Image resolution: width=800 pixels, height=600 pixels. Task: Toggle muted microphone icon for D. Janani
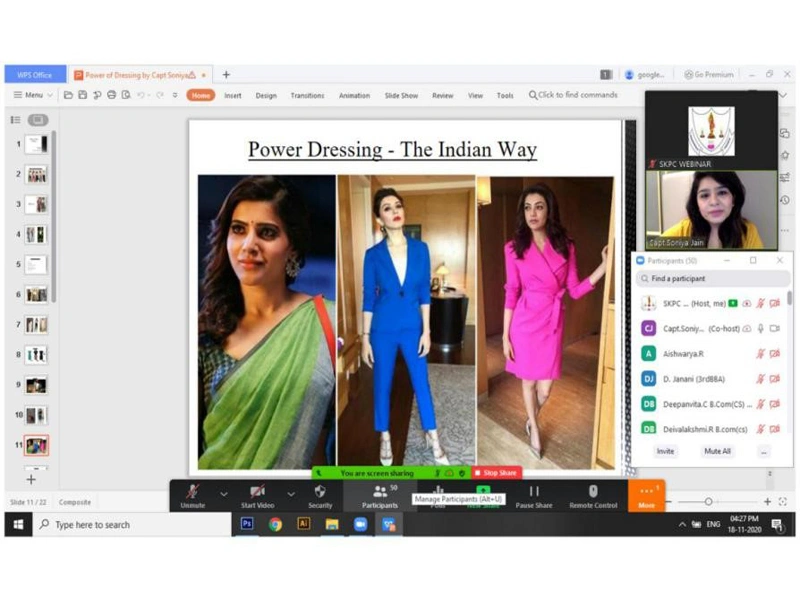(x=760, y=379)
